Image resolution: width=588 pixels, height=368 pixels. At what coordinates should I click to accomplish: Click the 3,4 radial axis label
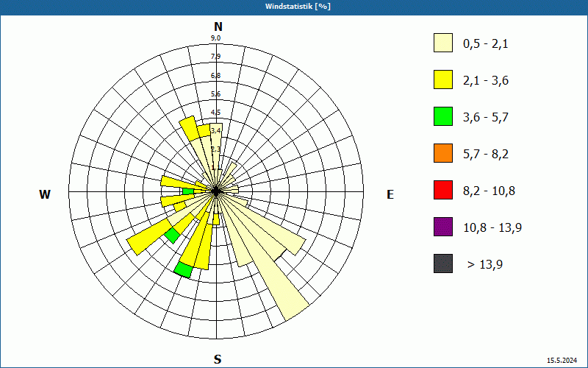click(x=215, y=131)
